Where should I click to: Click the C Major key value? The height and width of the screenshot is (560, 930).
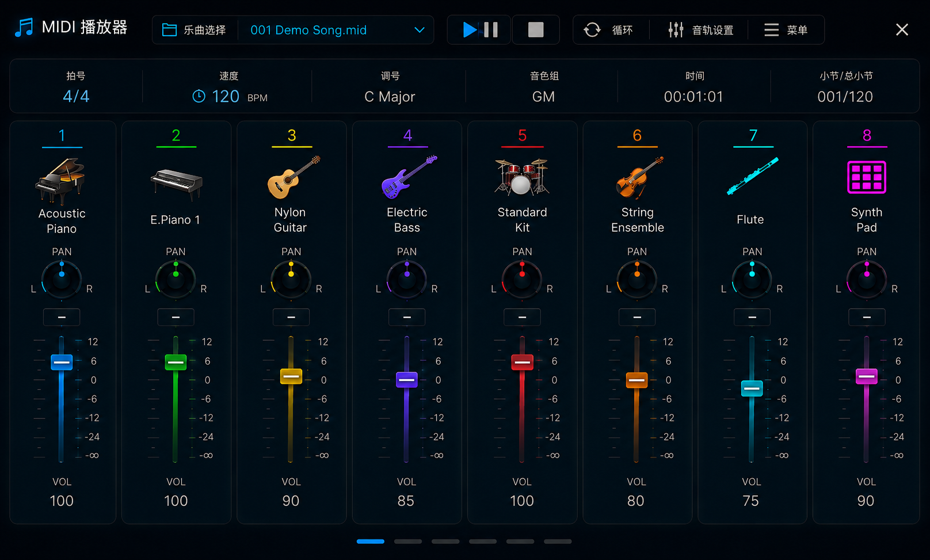pos(390,97)
